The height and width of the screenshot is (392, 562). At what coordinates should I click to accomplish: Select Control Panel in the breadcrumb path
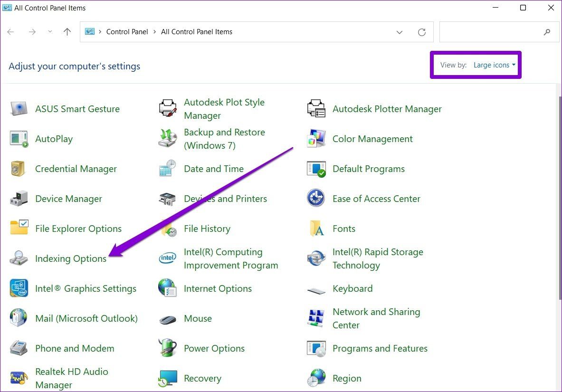tap(127, 31)
